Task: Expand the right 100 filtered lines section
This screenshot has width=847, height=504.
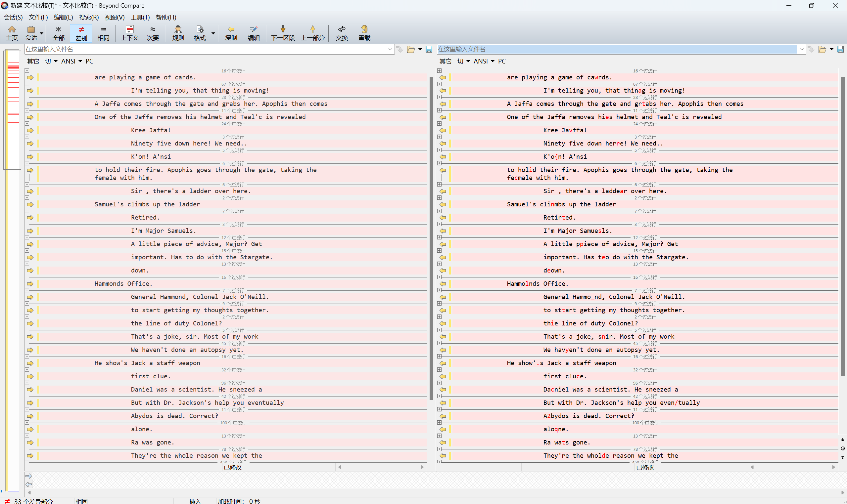Action: (x=439, y=423)
